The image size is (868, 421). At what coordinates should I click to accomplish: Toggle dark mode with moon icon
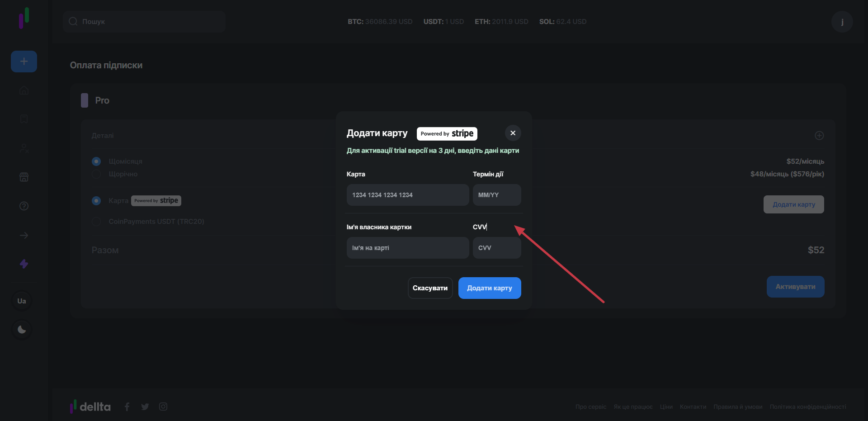point(22,330)
